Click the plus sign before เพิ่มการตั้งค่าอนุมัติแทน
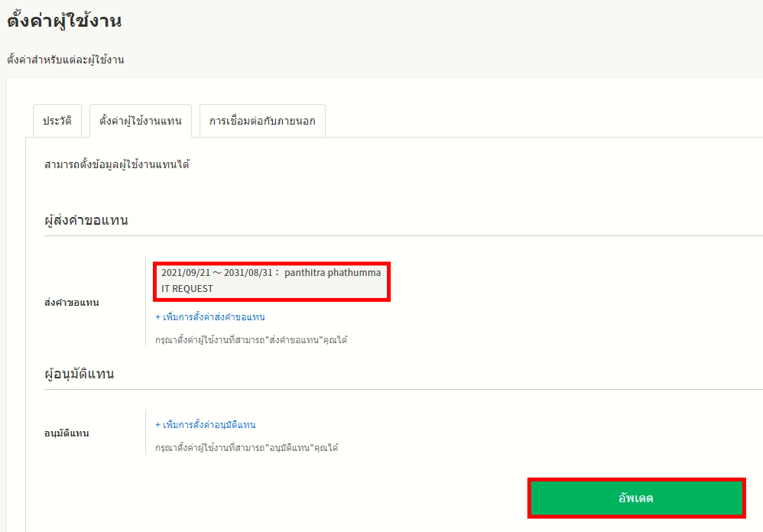763x532 pixels. pyautogui.click(x=158, y=425)
